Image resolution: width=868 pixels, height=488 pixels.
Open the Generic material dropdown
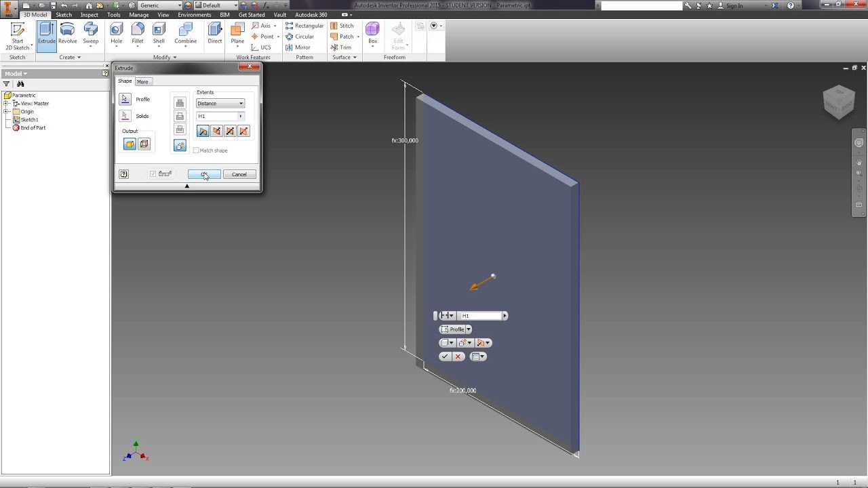click(159, 5)
